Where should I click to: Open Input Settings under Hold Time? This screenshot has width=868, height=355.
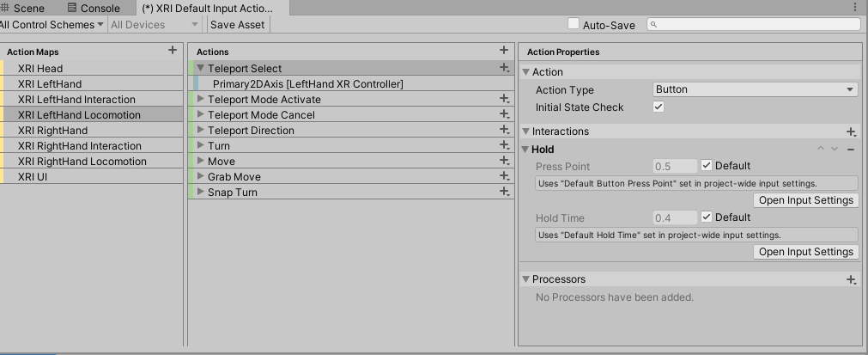click(x=805, y=252)
